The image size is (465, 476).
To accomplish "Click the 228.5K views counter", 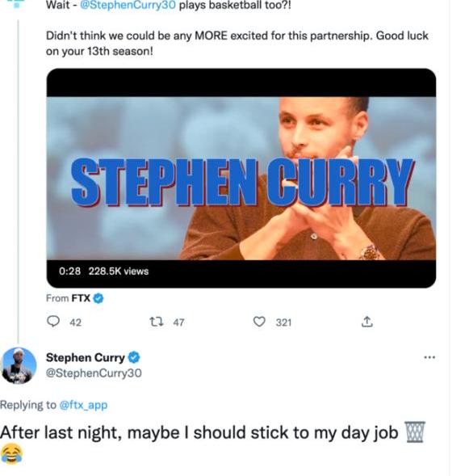I will point(119,271).
